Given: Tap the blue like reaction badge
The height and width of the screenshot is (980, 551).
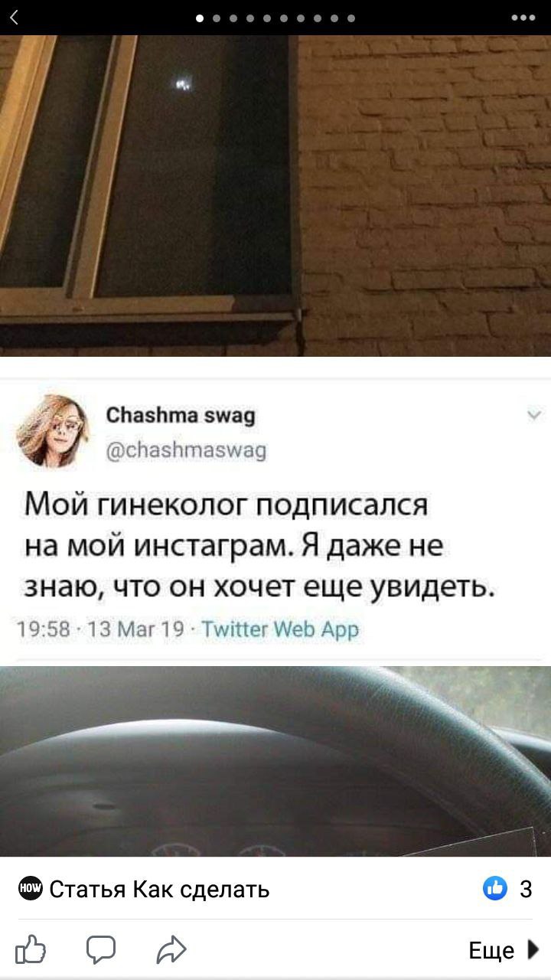Looking at the screenshot, I should 496,889.
